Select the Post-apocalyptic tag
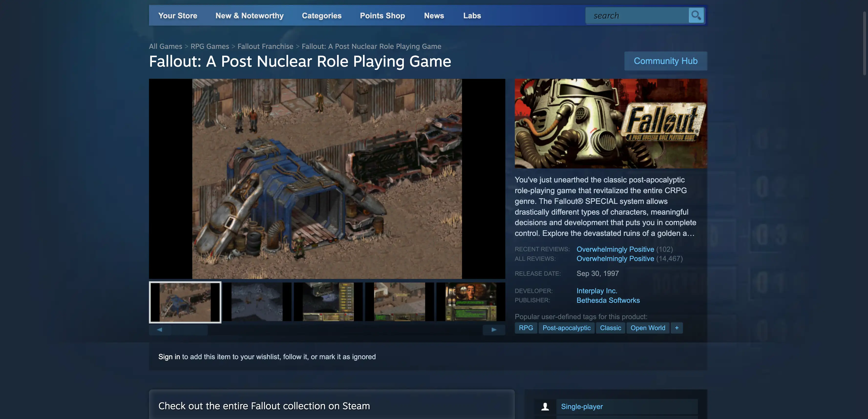Viewport: 868px width, 419px height. pyautogui.click(x=566, y=328)
